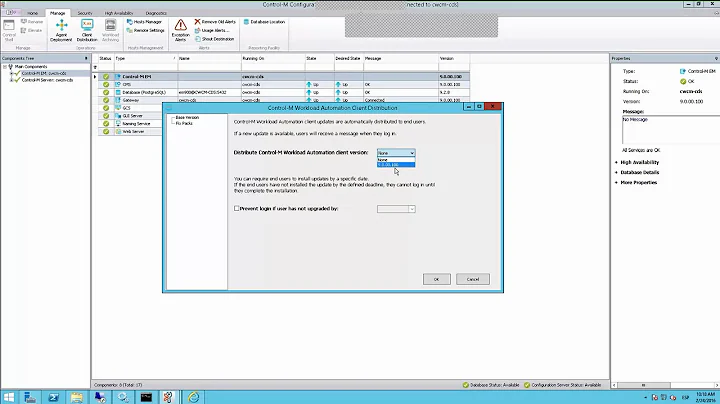Click the grid filter funnel icon

95,67
